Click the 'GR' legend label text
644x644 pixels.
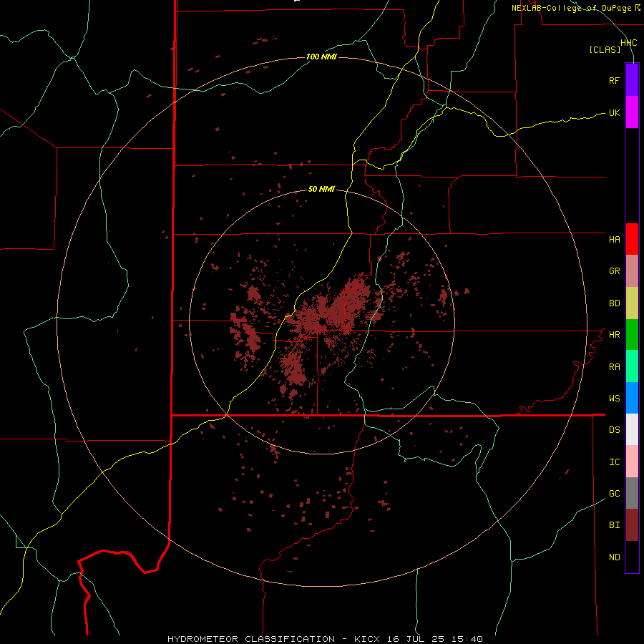click(x=614, y=271)
